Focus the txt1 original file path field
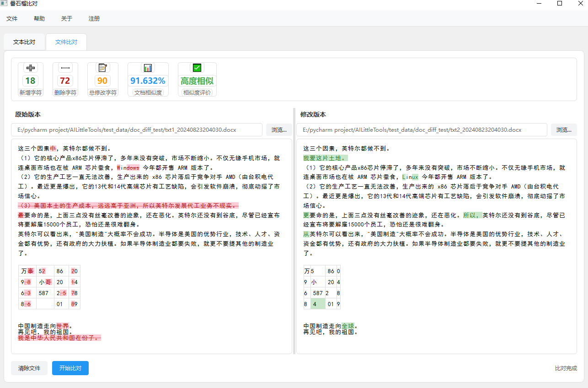588x388 pixels. pyautogui.click(x=137, y=129)
